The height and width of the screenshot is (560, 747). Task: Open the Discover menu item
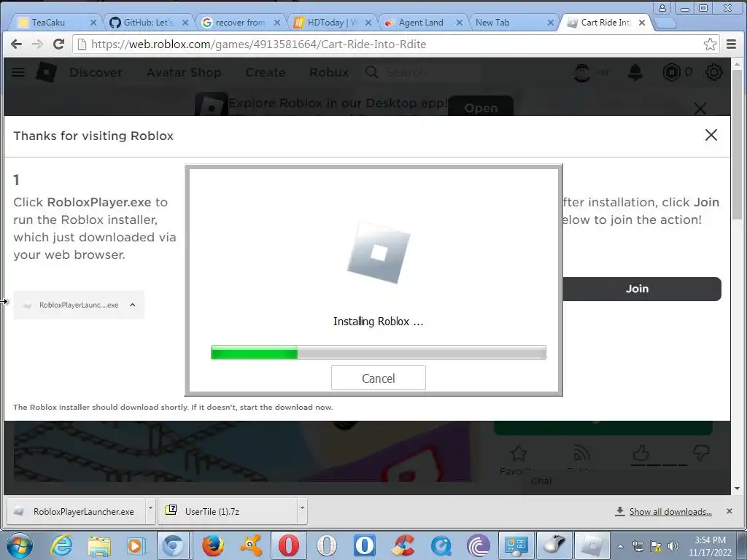pos(96,72)
